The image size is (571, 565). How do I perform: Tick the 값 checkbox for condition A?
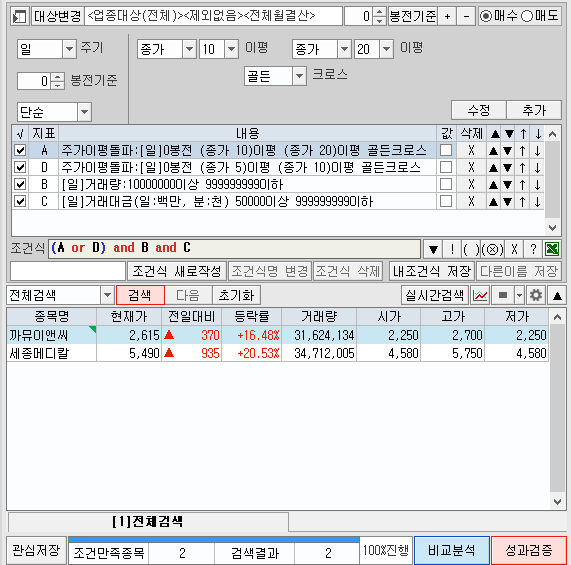tap(446, 150)
